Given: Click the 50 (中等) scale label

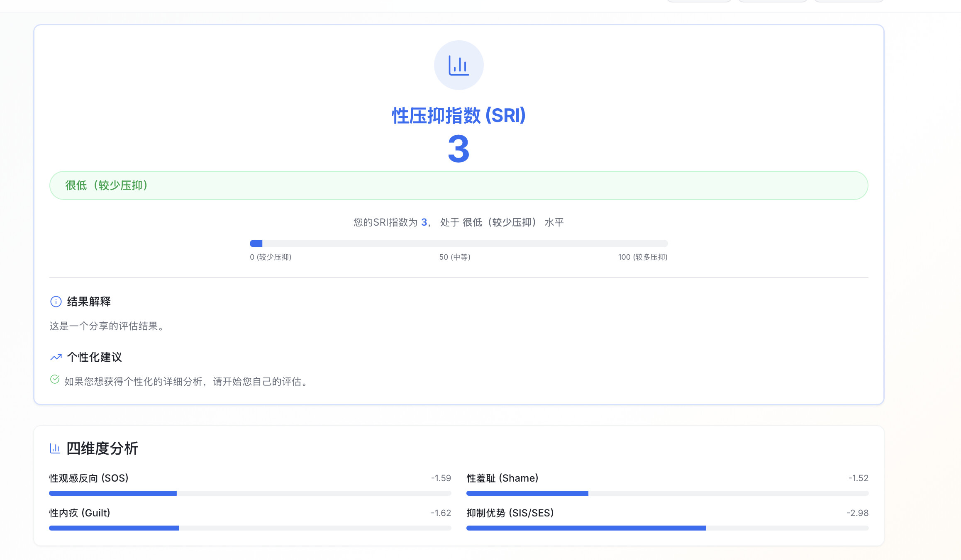Looking at the screenshot, I should point(455,257).
